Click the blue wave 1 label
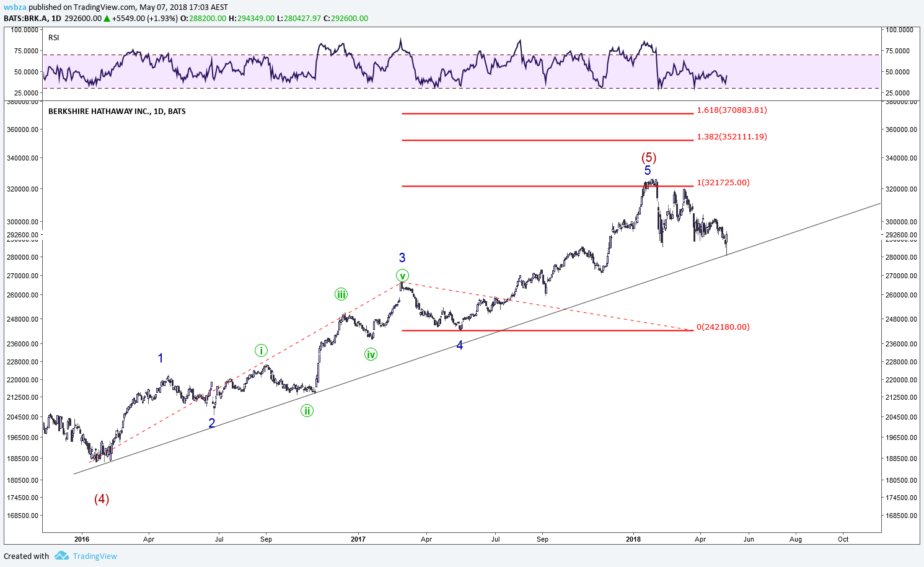Screen dimensions: 924x567 click(161, 358)
